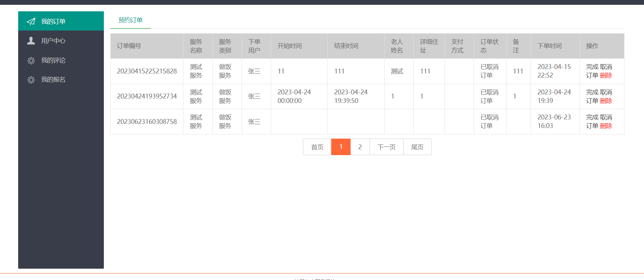This screenshot has width=644, height=280.
Task: Click start time 11 in the first row
Action: coord(281,71)
